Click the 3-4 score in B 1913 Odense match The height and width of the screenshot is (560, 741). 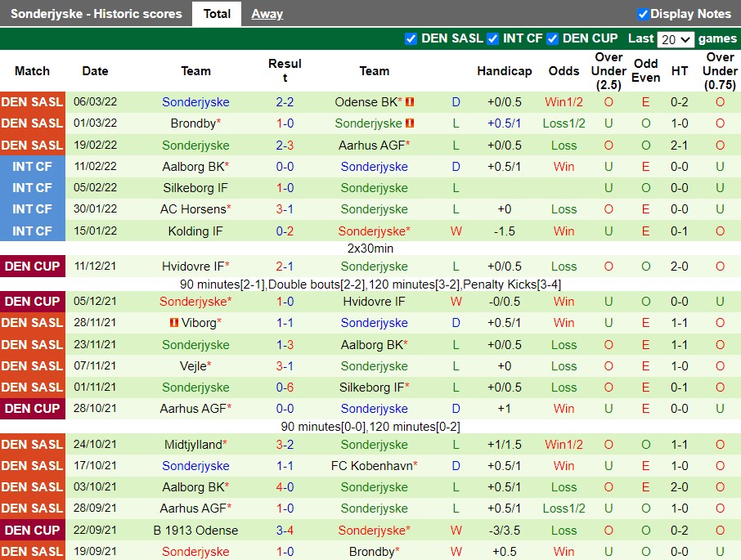point(285,531)
